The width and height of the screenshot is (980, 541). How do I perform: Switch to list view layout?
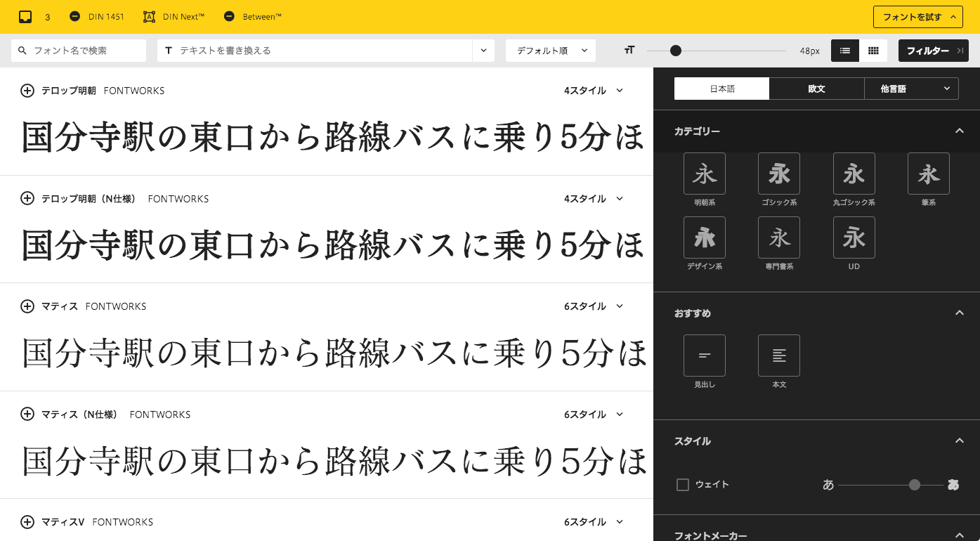point(845,51)
